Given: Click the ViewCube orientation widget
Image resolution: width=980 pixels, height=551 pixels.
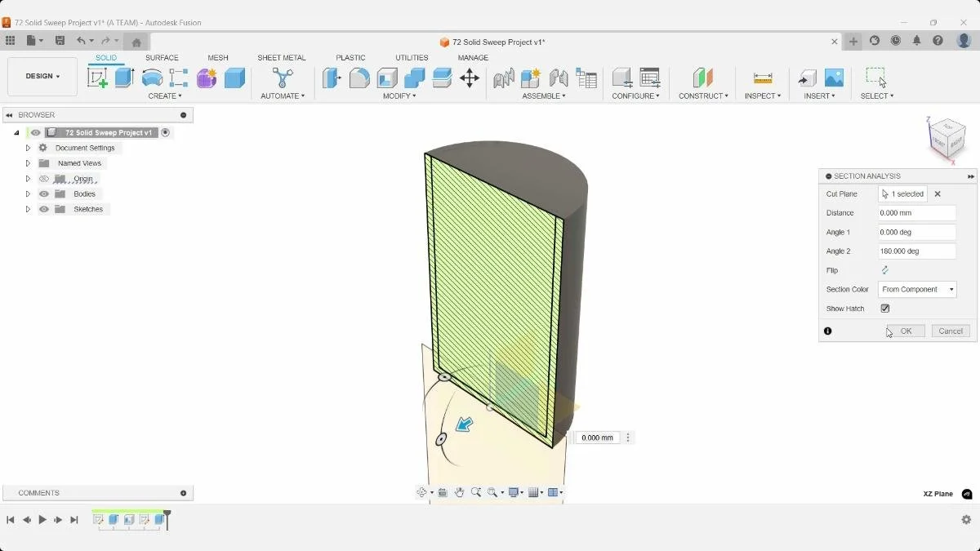Looking at the screenshot, I should (x=947, y=140).
